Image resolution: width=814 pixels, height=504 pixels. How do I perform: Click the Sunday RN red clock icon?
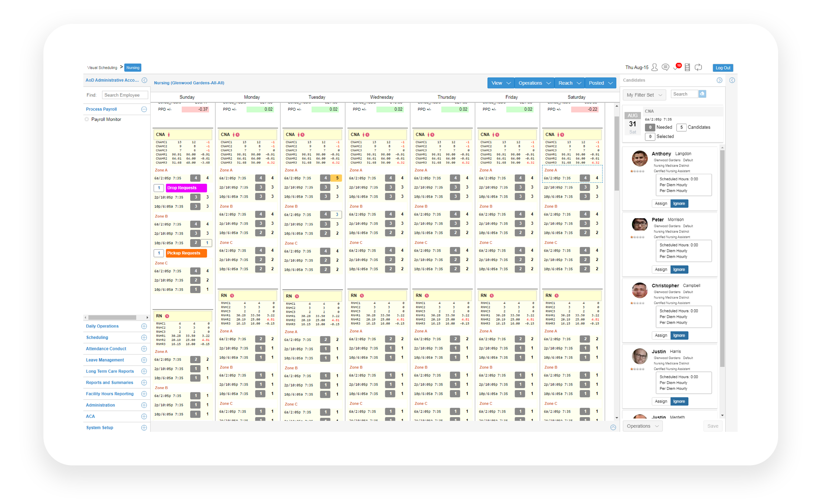[x=167, y=316]
